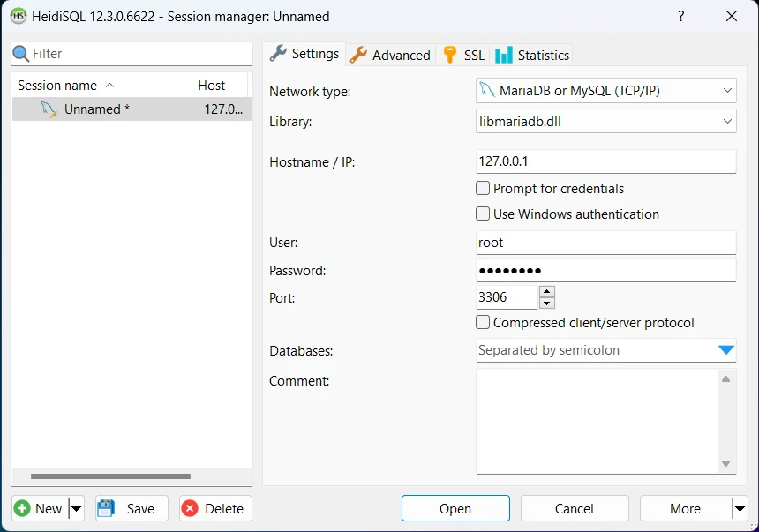Sort by the Session name column header
759x532 pixels.
tap(101, 86)
